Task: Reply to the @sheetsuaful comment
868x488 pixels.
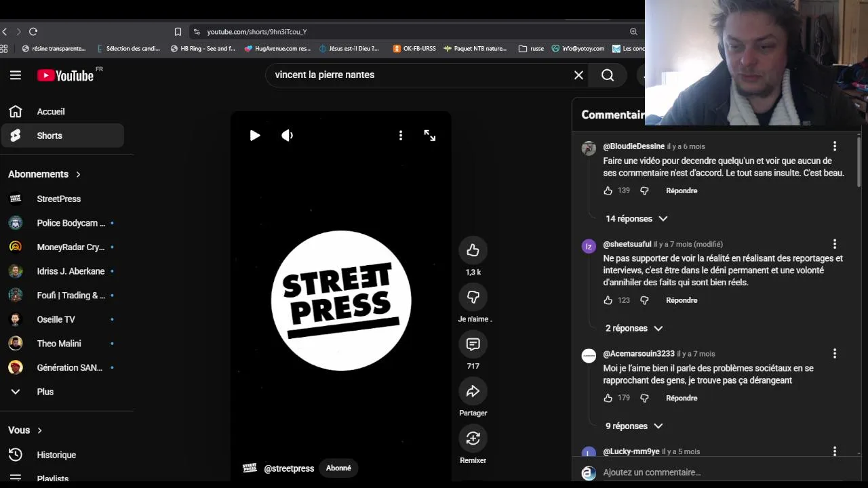Action: click(x=682, y=300)
